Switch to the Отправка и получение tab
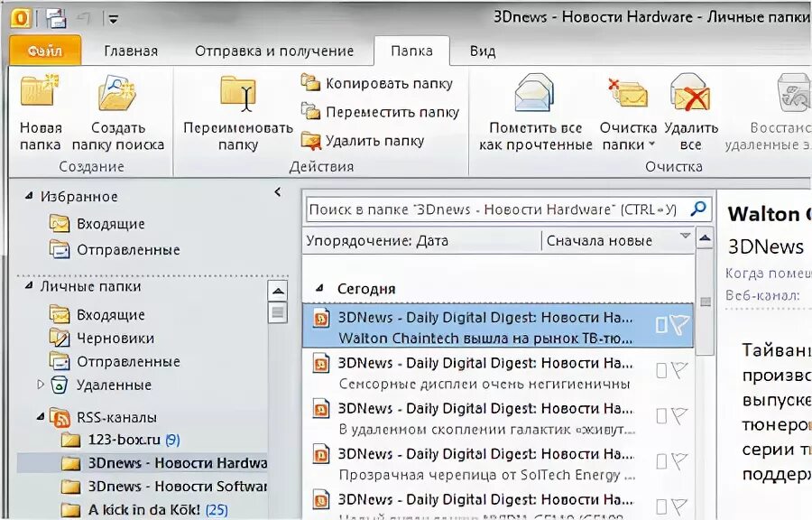The width and height of the screenshot is (812, 520). click(274, 51)
